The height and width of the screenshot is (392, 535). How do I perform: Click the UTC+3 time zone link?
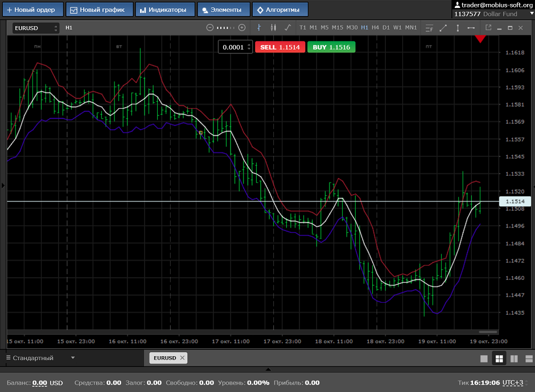coord(512,383)
